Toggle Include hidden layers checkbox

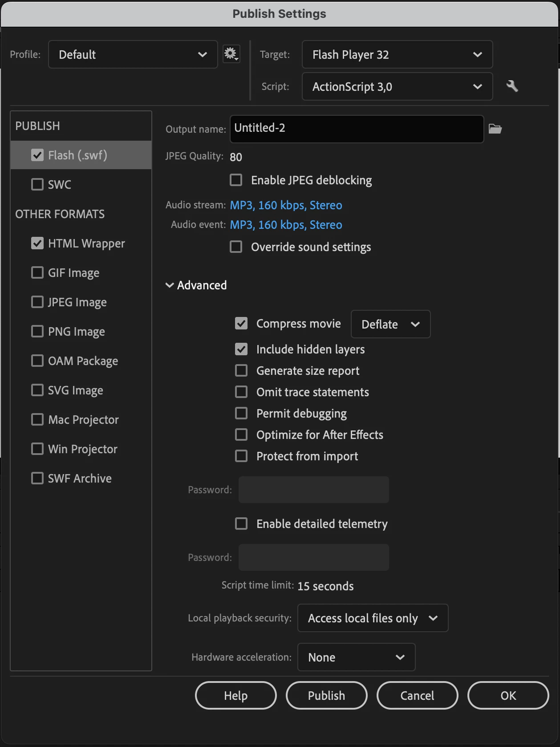pos(241,349)
